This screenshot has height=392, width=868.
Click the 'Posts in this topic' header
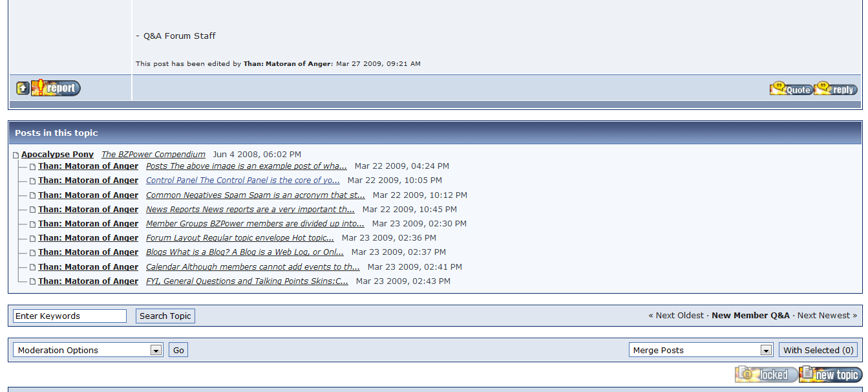[x=56, y=133]
